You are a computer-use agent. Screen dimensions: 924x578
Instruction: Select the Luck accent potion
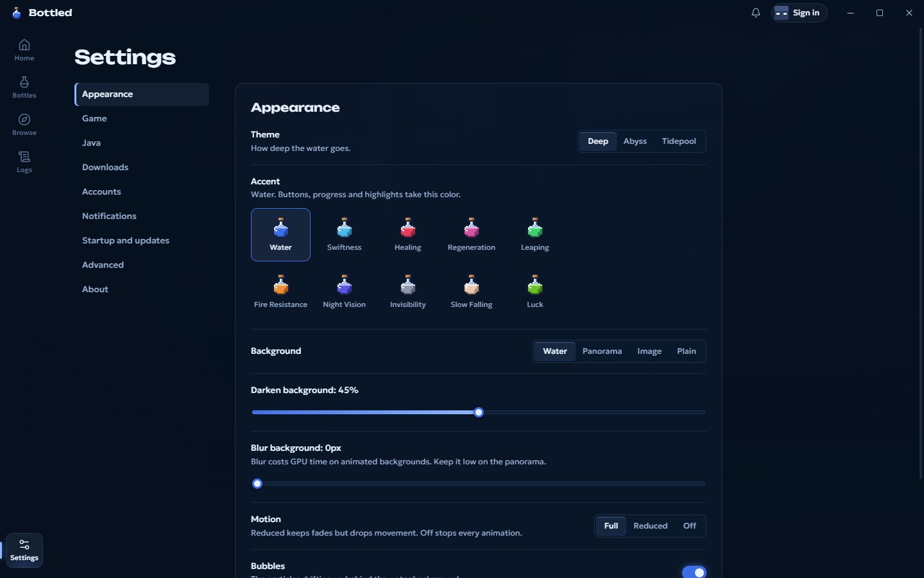click(x=535, y=292)
